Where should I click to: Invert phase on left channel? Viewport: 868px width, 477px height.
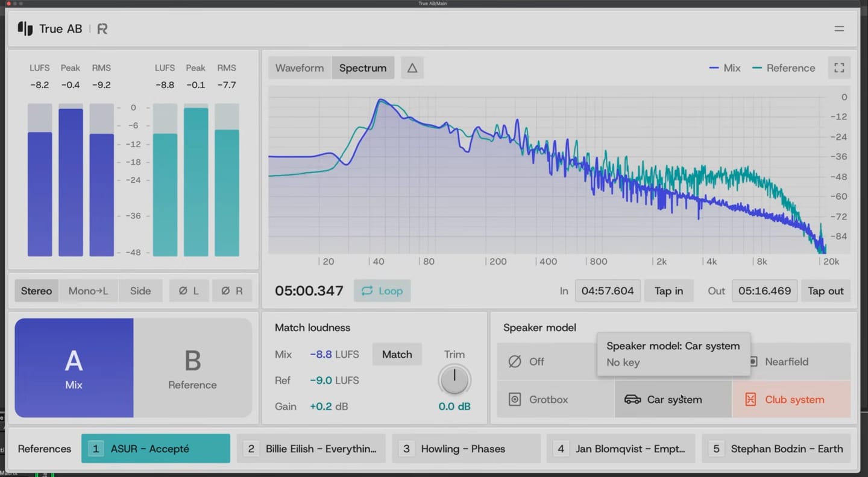tap(189, 291)
